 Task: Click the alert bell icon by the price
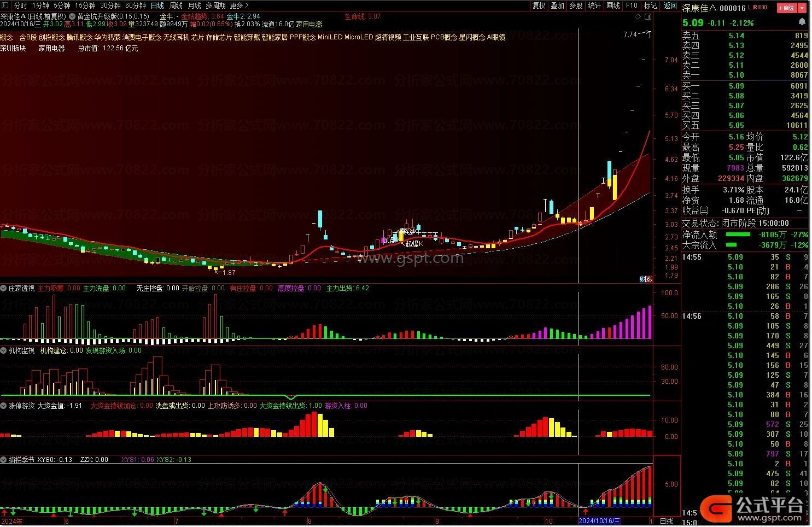[802, 22]
